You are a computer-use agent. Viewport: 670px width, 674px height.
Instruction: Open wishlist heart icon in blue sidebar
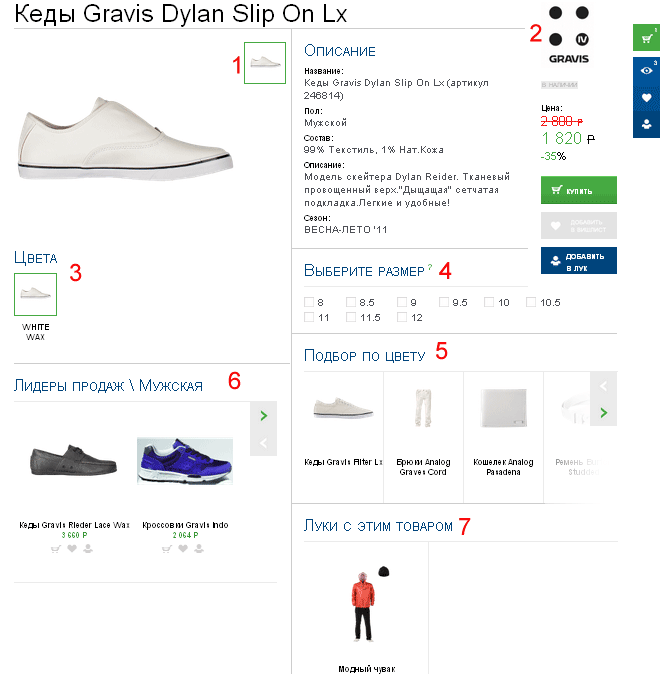coord(646,98)
